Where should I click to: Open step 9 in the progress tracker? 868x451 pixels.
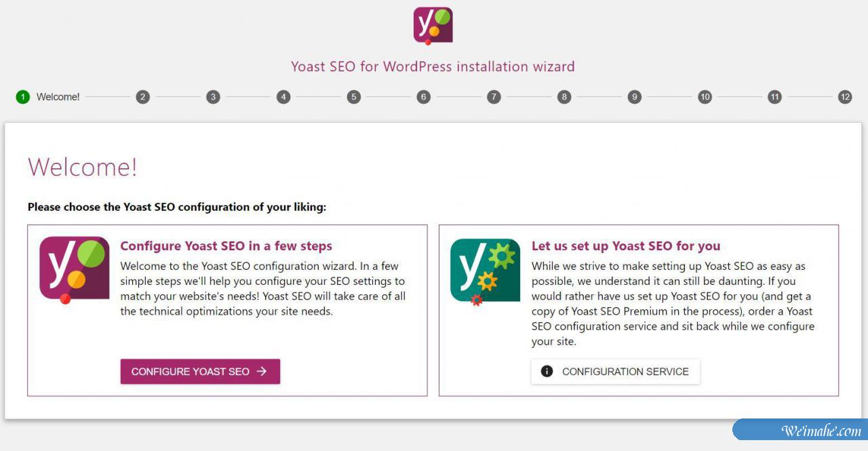634,96
